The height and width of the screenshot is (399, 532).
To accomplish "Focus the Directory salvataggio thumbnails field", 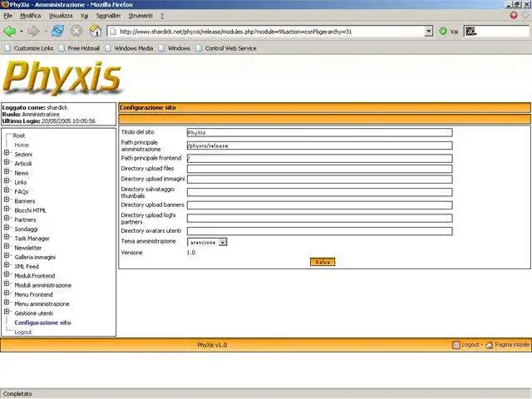I will pos(319,192).
